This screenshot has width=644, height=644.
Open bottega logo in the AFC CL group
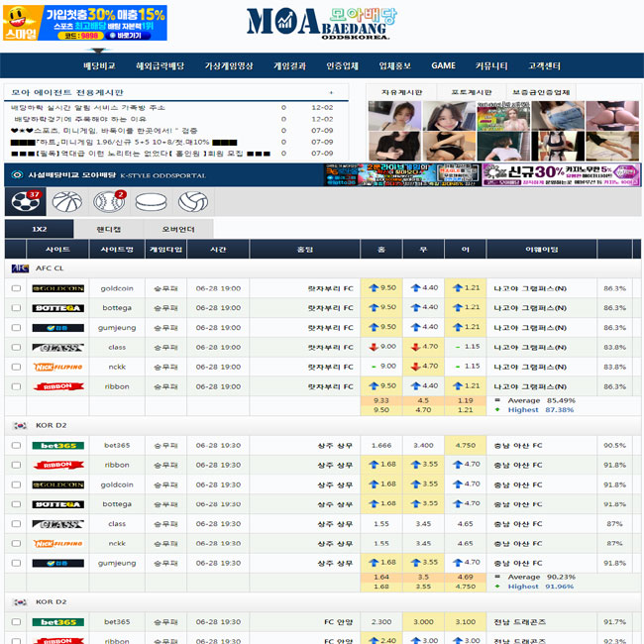[x=57, y=308]
